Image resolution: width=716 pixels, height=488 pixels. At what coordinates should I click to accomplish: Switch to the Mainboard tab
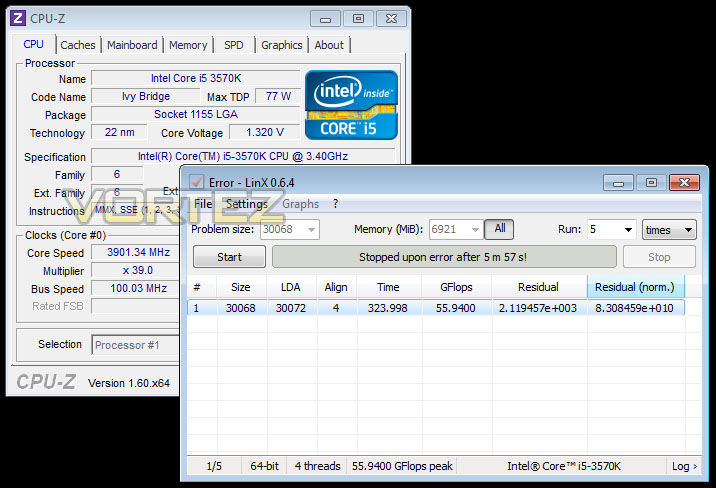click(x=132, y=45)
